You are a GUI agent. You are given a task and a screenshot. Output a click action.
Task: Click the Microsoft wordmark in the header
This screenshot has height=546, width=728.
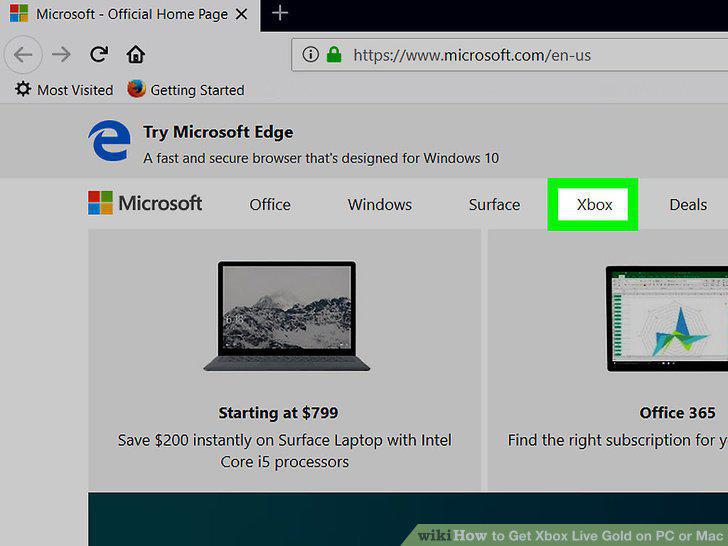(160, 203)
